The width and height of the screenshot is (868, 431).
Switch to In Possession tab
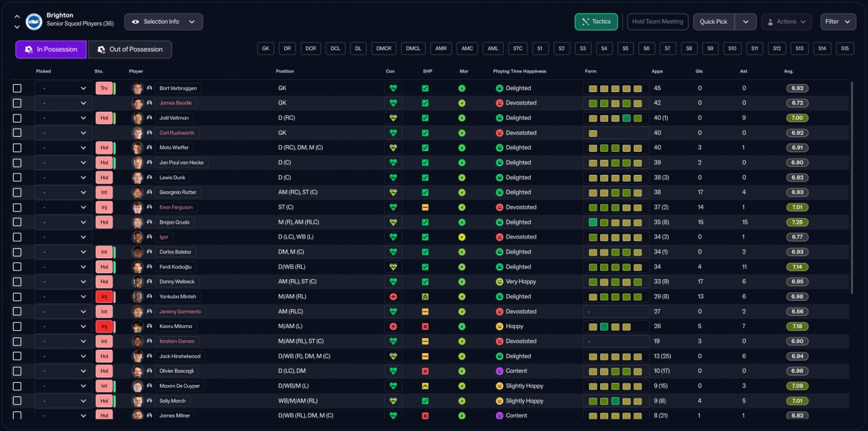[x=51, y=49]
